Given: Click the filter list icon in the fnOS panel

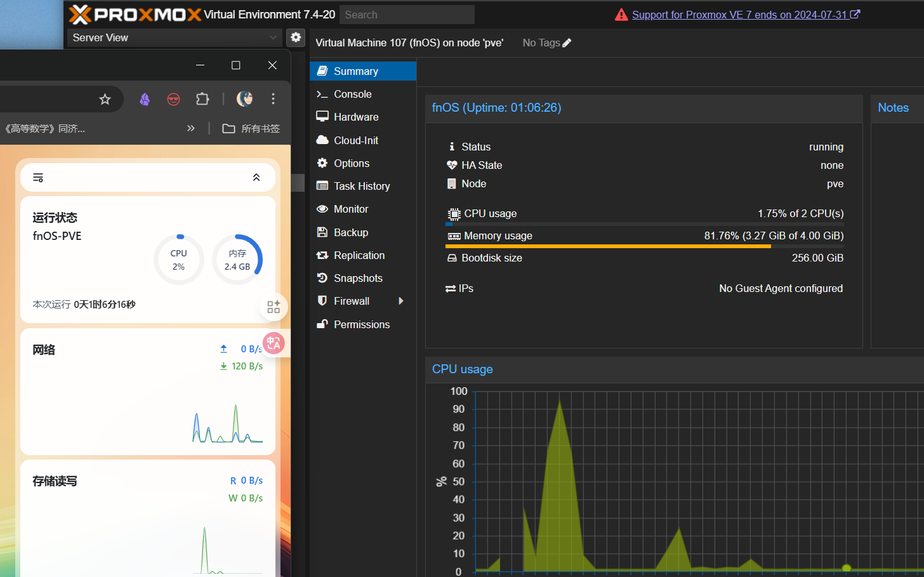Looking at the screenshot, I should [38, 178].
